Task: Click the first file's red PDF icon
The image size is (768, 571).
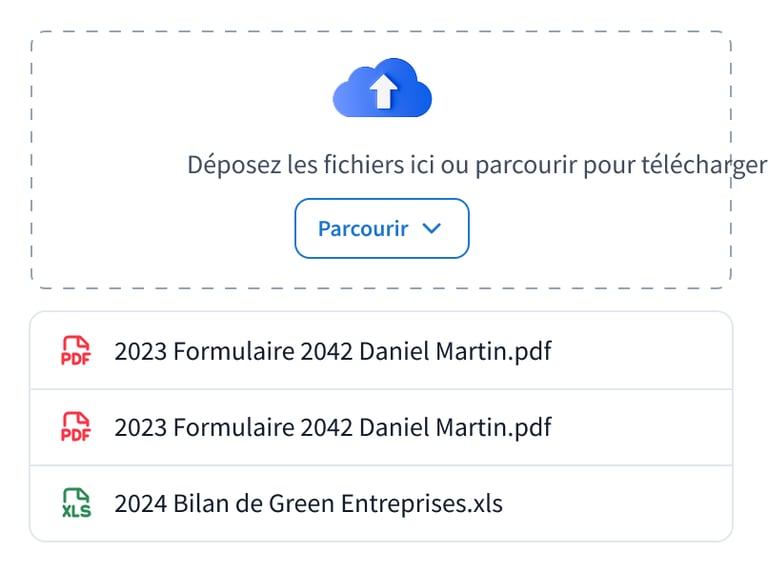Action: pos(76,351)
